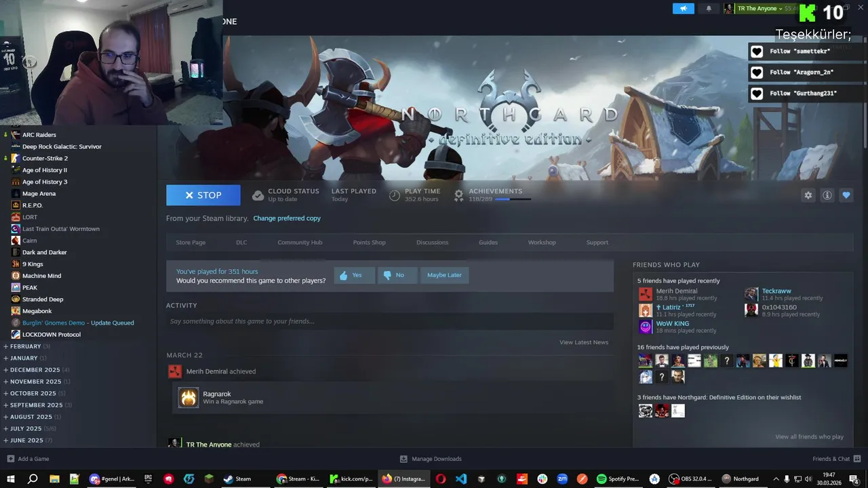Show game info via the circled i icon
This screenshot has width=868, height=488.
pos(827,195)
